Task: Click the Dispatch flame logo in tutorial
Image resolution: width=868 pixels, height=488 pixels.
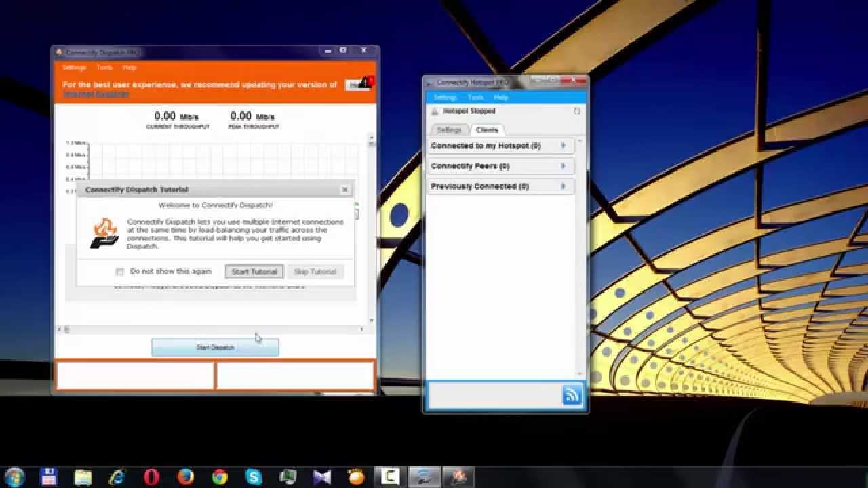Action: pos(104,233)
